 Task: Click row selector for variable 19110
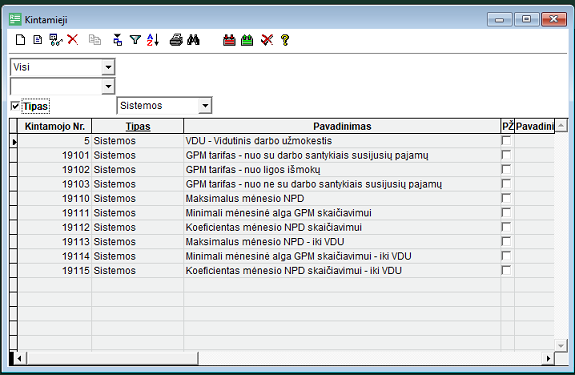[14, 198]
